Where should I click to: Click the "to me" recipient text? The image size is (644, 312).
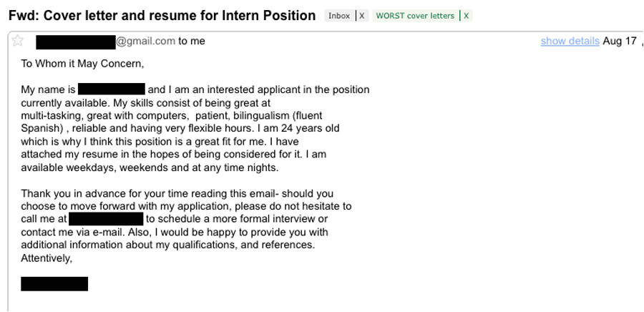pos(192,41)
